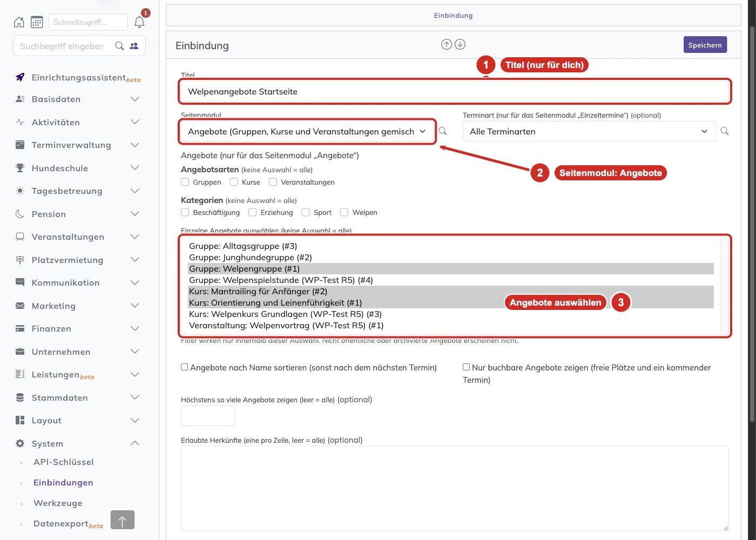Click the Höchstens so viele Angebote field
The height and width of the screenshot is (540, 756).
[208, 416]
